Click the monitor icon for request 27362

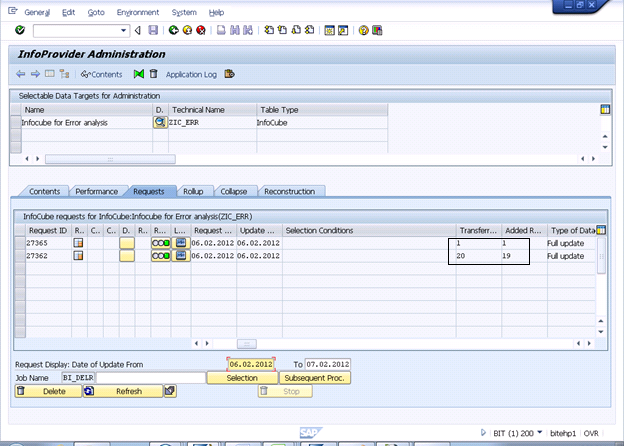pyautogui.click(x=181, y=256)
